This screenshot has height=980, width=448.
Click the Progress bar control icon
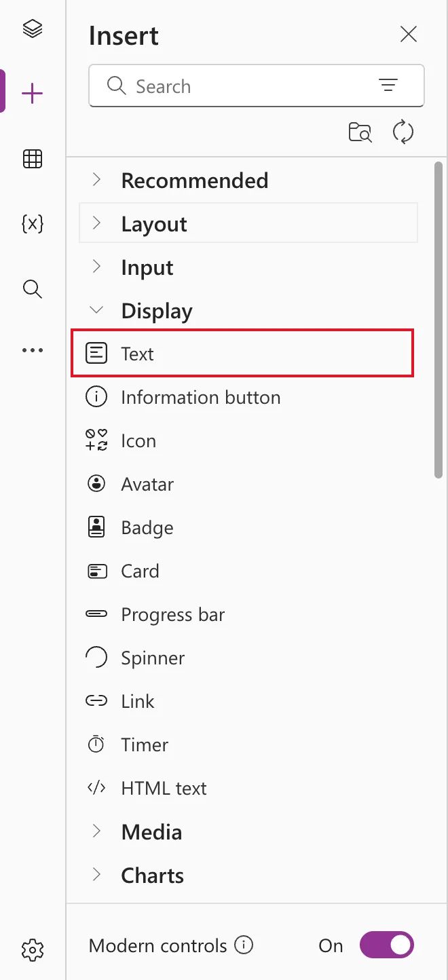point(96,614)
